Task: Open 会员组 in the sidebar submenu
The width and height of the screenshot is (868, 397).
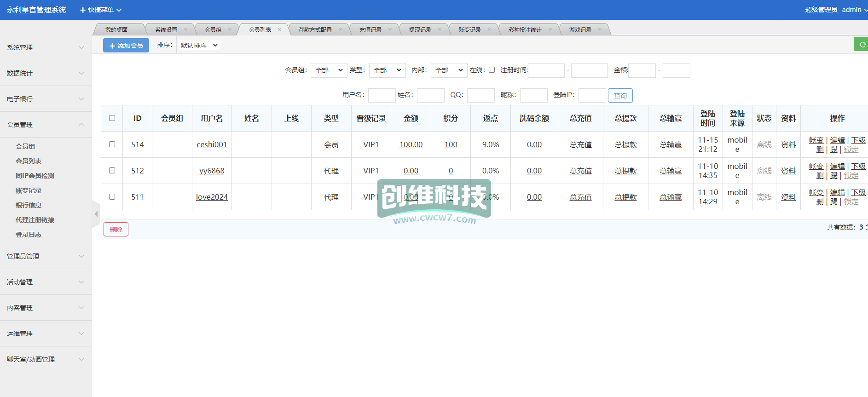Action: [x=25, y=146]
